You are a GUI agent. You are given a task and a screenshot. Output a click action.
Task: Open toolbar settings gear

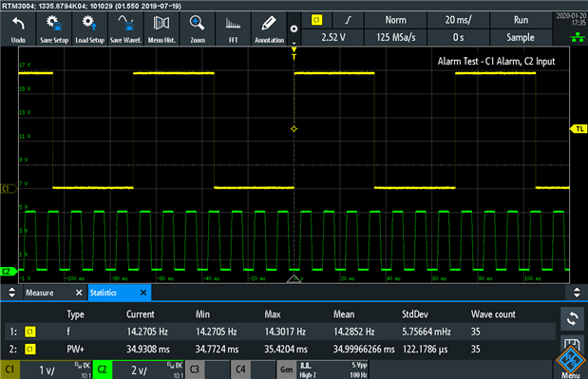(x=294, y=28)
